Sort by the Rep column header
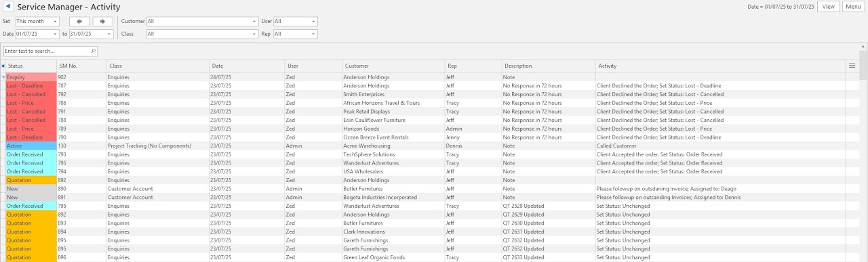This screenshot has width=868, height=262. coord(473,66)
